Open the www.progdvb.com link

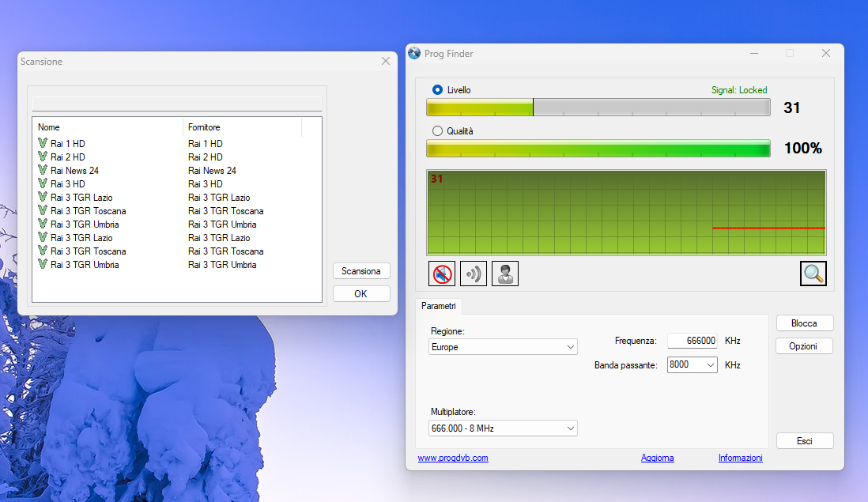(453, 458)
